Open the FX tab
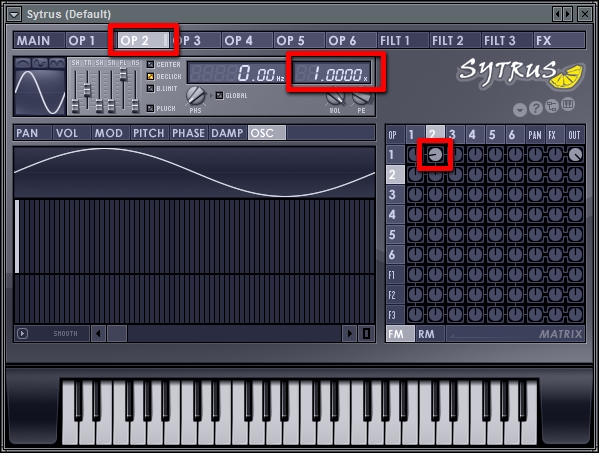Screen dimensions: 599x453 coord(559,40)
